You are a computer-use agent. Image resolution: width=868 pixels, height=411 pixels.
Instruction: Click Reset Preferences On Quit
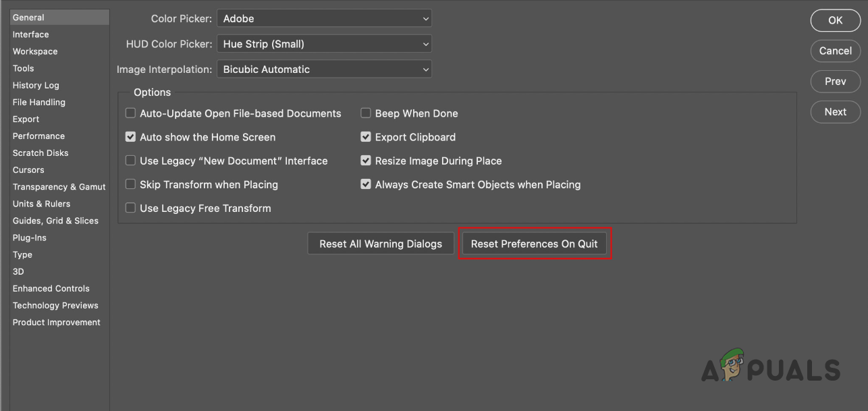click(x=535, y=243)
